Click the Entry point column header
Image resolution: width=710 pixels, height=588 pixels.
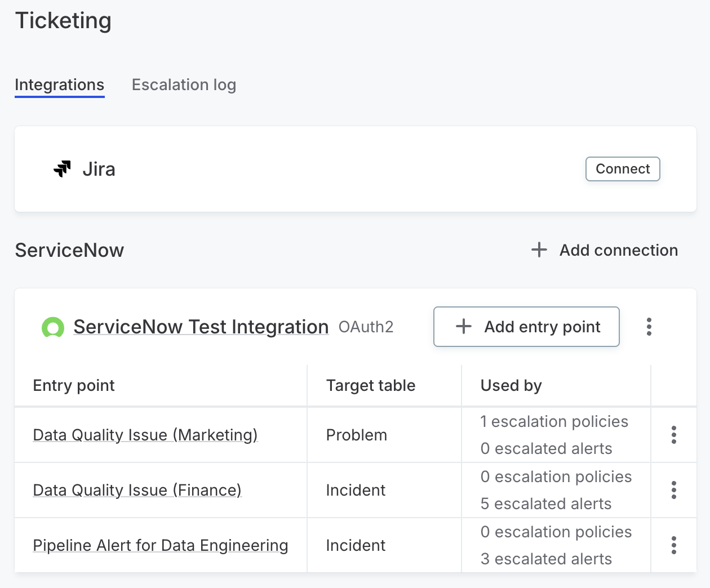74,385
